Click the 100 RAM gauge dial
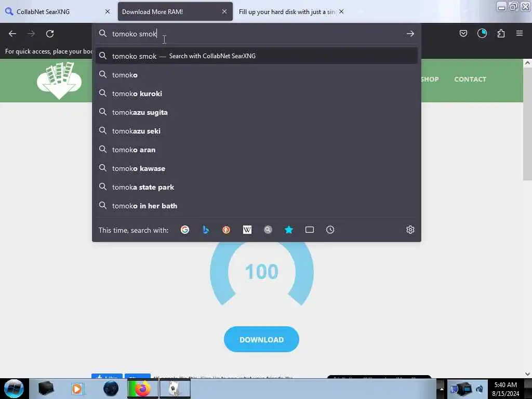 [x=262, y=273]
